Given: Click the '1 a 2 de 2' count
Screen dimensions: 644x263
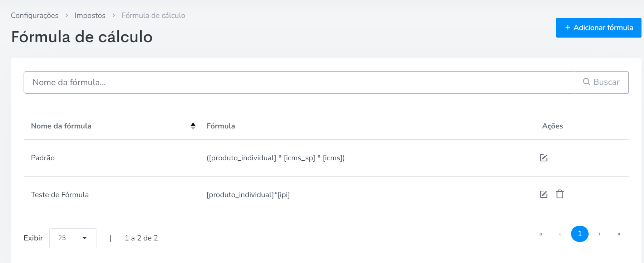Looking at the screenshot, I should tap(141, 238).
